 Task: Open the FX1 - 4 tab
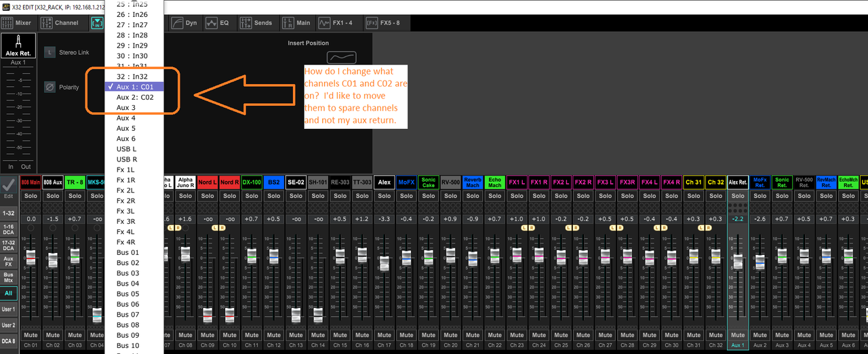tap(336, 22)
